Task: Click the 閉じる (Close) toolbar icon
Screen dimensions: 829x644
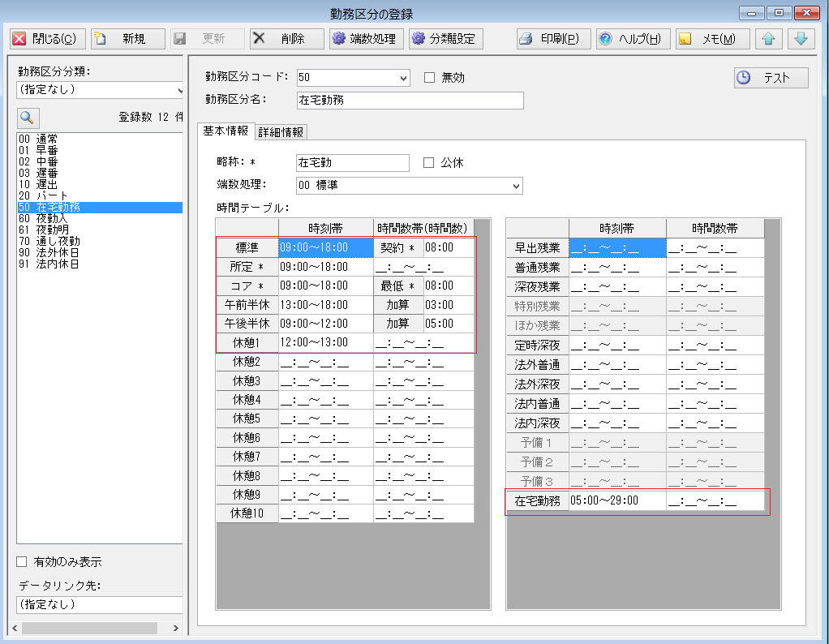Action: (20, 39)
